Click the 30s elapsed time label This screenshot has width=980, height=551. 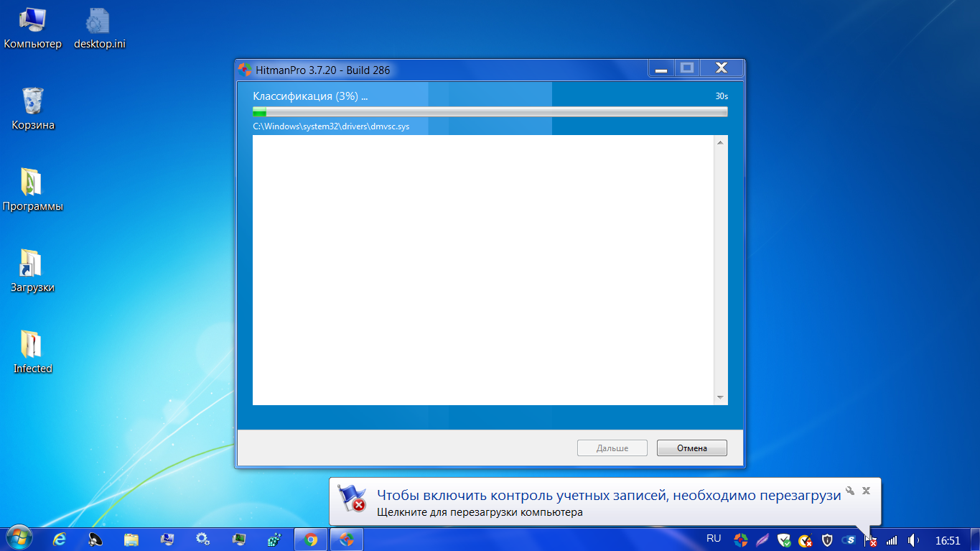tap(722, 96)
